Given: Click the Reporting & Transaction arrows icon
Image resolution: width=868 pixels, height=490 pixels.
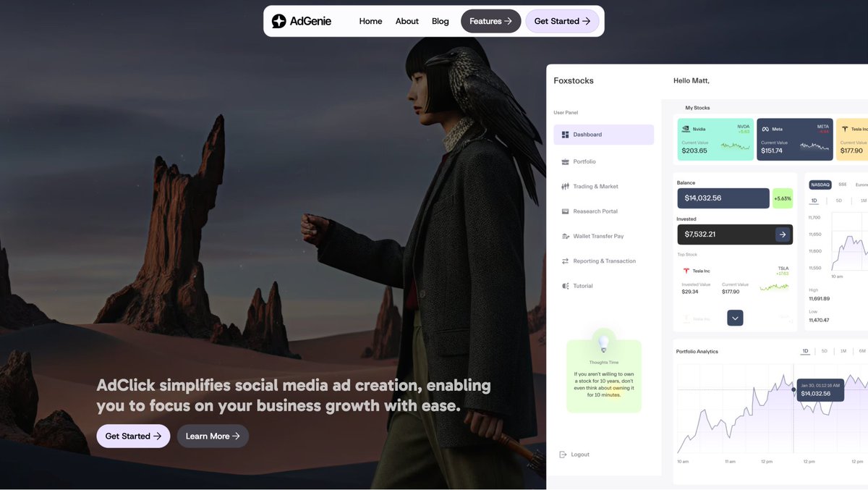Looking at the screenshot, I should coord(566,261).
